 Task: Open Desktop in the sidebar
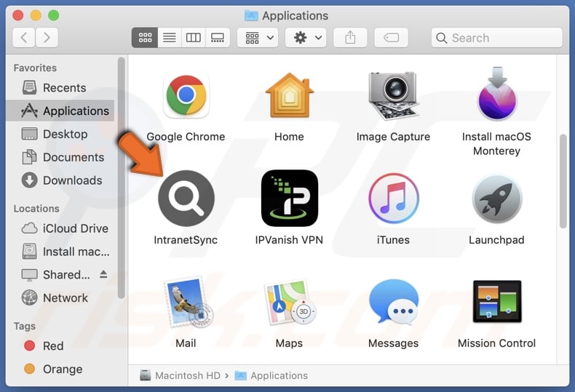tap(60, 134)
